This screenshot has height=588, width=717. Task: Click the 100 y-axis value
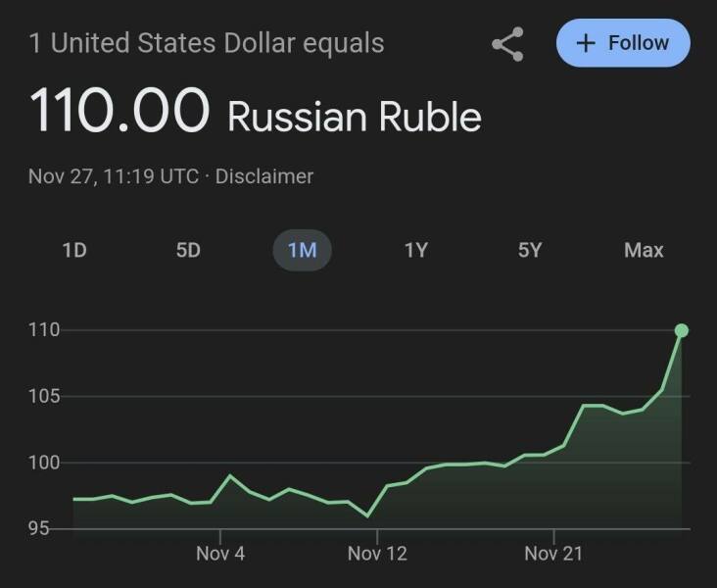point(44,463)
